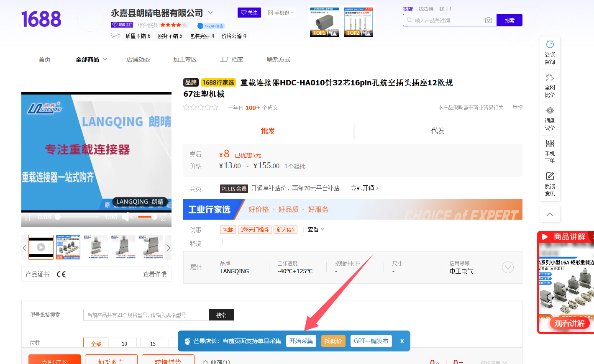Viewport: 594px width, 364px height.
Task: Click the 超级工厂 badge
Action: 122,25
